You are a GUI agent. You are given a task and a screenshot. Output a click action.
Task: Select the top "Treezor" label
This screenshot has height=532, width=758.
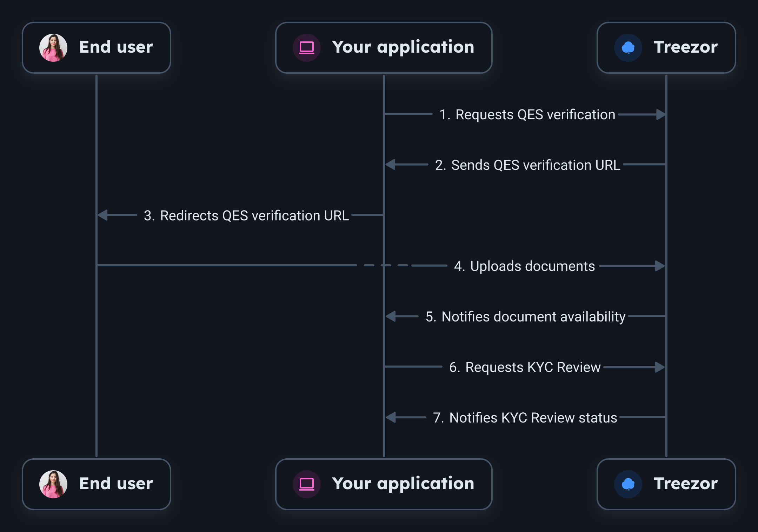point(686,47)
